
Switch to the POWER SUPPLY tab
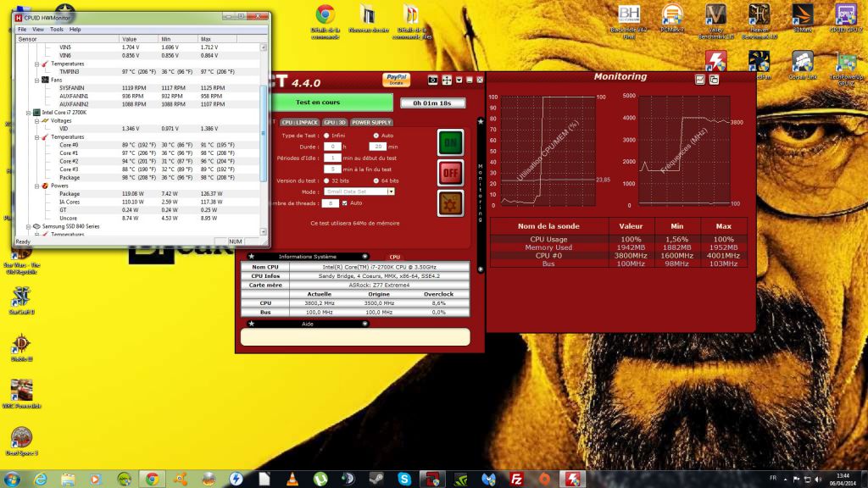[x=371, y=122]
